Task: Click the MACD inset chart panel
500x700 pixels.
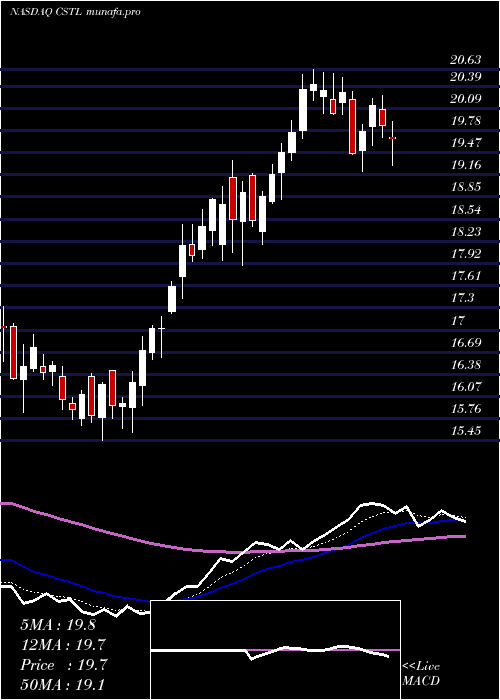Action: (275, 650)
